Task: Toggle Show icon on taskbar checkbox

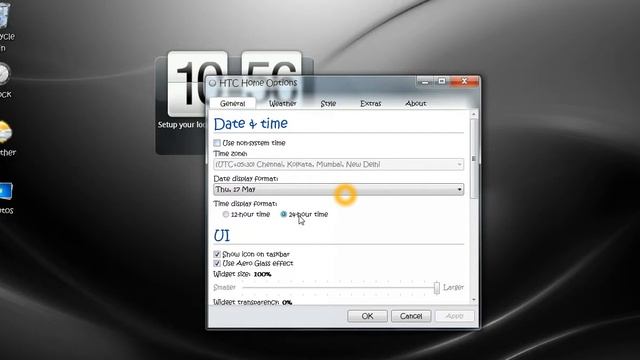Action: click(217, 254)
